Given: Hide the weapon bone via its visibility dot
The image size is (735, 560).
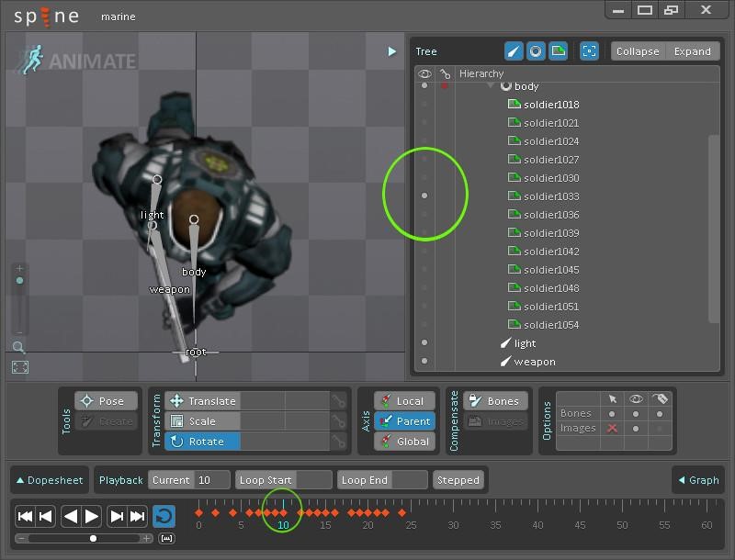Looking at the screenshot, I should [x=424, y=362].
